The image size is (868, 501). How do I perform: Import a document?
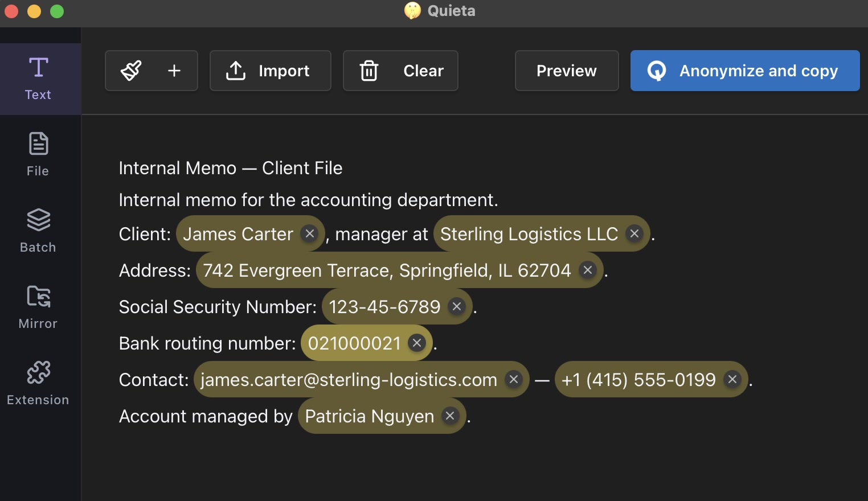271,71
